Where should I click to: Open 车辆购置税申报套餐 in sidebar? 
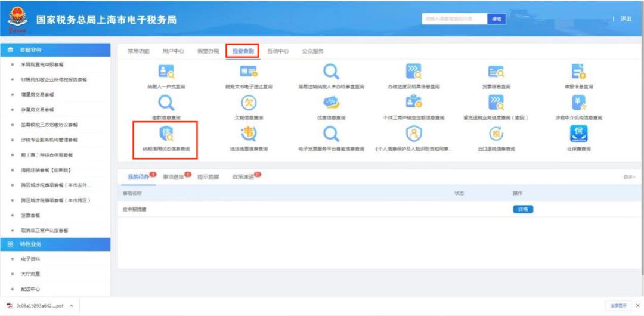tap(42, 64)
